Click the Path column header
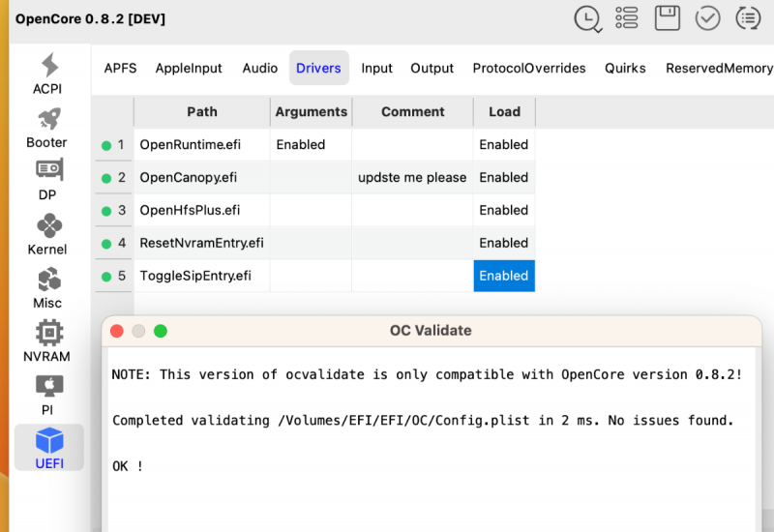This screenshot has height=532, width=774. tap(201, 112)
